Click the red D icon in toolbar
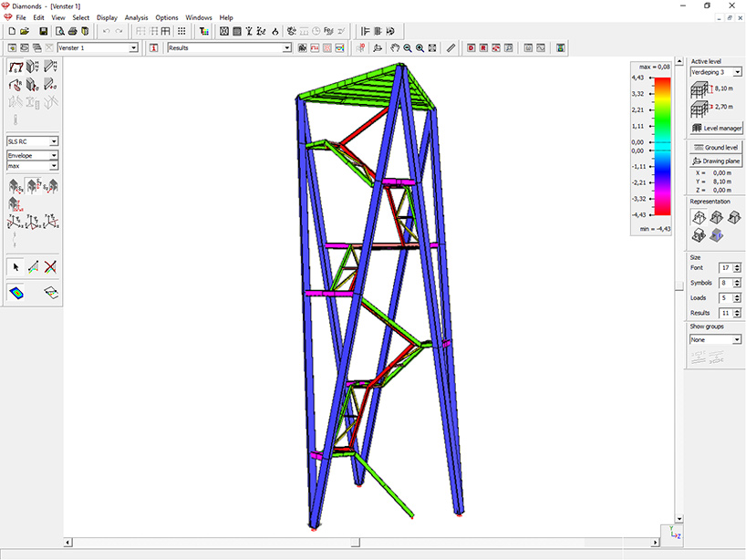 (471, 48)
